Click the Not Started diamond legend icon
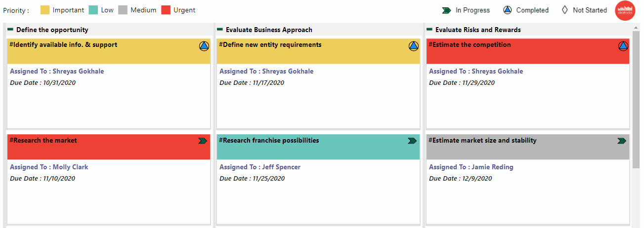644x228 pixels. 564,10
